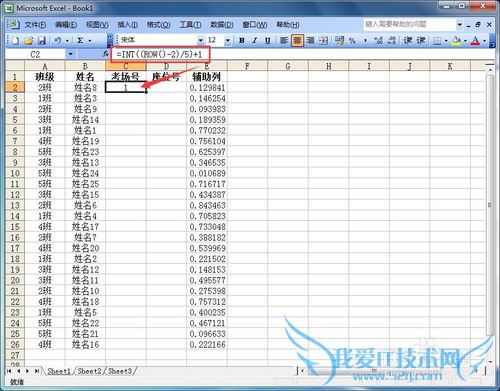This screenshot has width=500, height=391.
Task: Undo the last action
Action: [58, 40]
